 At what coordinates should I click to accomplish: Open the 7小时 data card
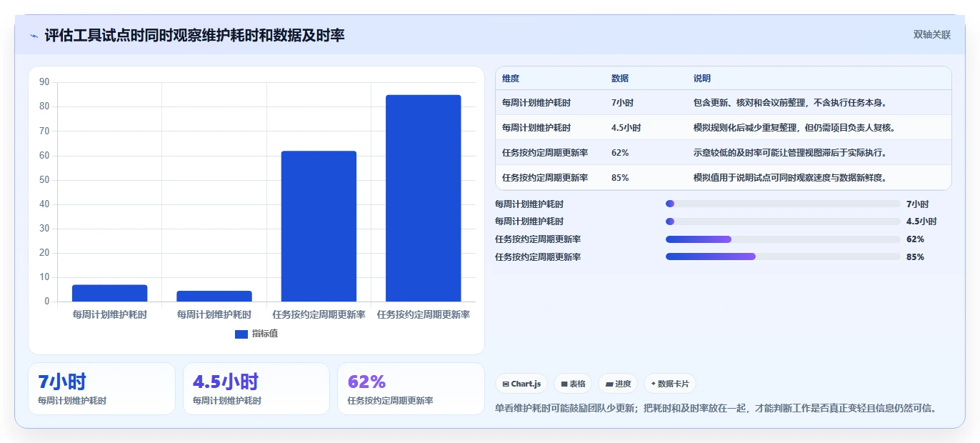[x=101, y=389]
